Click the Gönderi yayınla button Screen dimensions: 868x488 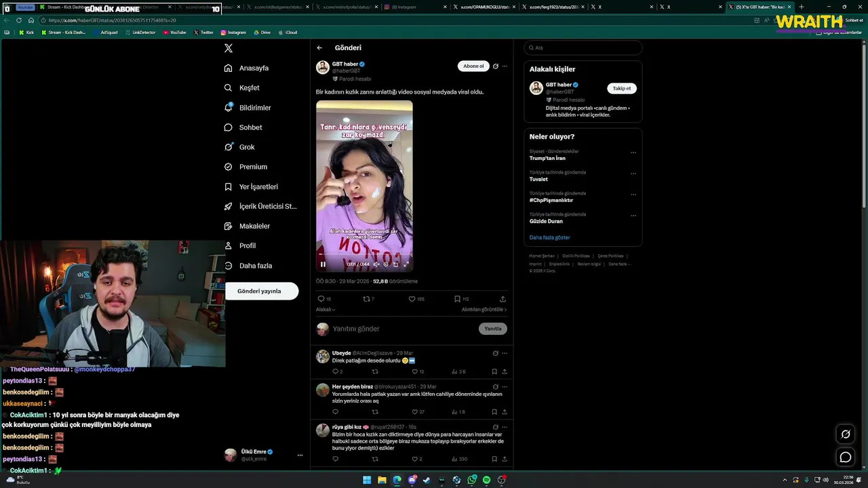click(262, 291)
